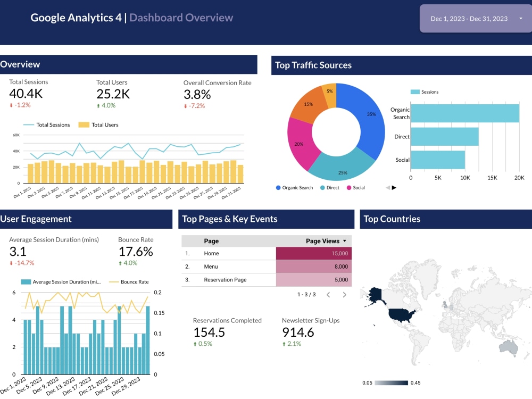Click the forward arrow under the traffic sources chart
532x399 pixels.
pyautogui.click(x=394, y=187)
